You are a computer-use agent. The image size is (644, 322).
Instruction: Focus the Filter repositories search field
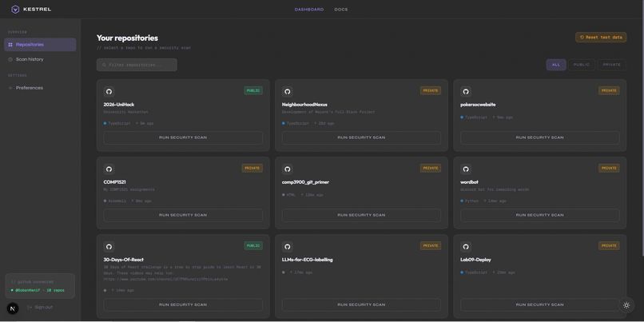(137, 65)
